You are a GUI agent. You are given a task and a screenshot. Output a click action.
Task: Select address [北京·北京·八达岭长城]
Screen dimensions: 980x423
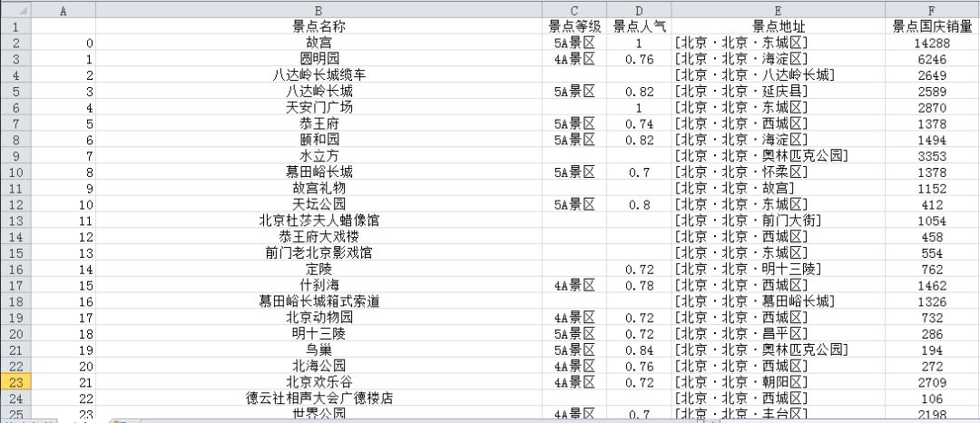[779, 75]
